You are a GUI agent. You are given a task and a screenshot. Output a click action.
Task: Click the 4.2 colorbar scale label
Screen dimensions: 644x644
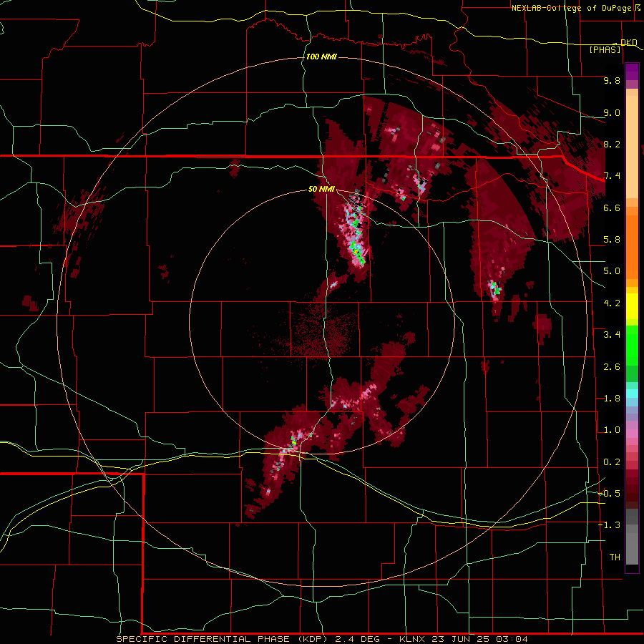click(x=612, y=303)
